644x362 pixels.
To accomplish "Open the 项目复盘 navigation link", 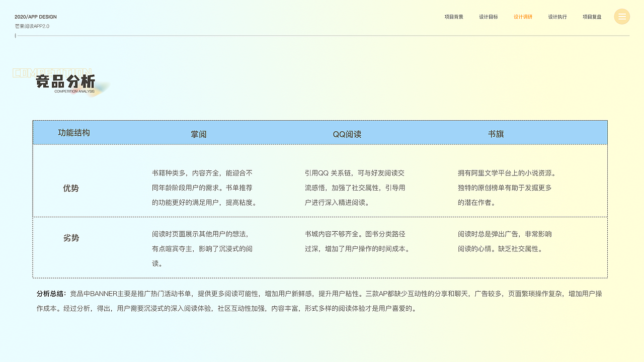I will 592,17.
